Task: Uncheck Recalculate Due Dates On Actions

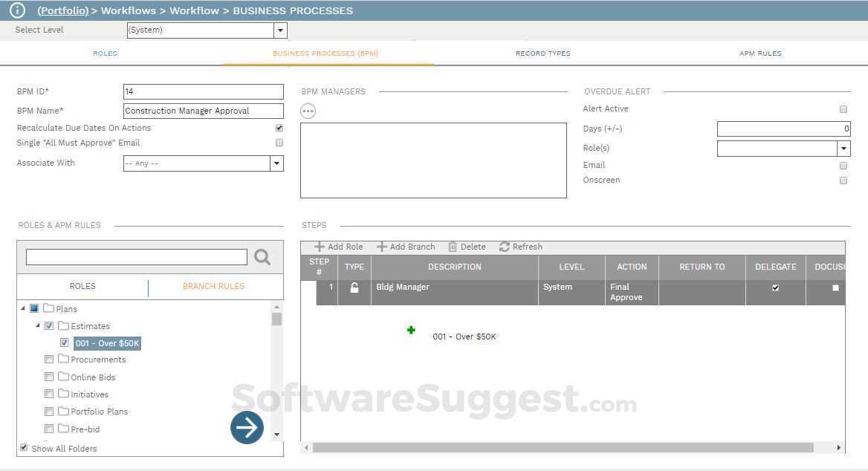Action: (279, 127)
